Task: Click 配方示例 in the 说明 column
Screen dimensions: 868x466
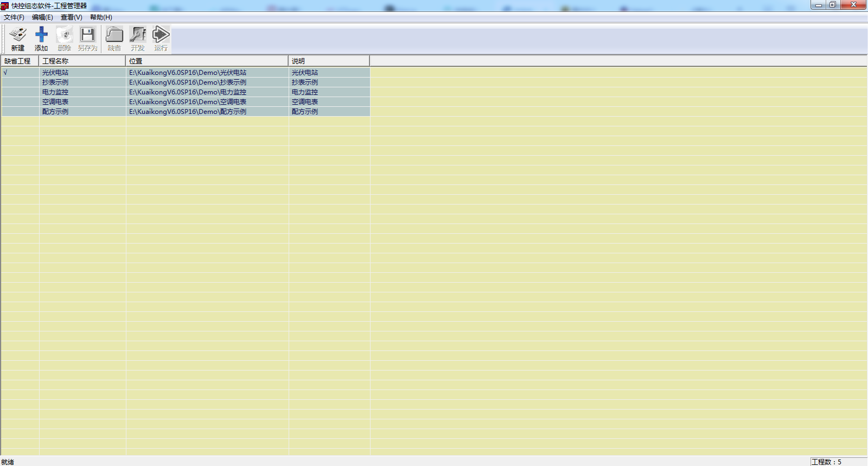Action: pos(305,111)
